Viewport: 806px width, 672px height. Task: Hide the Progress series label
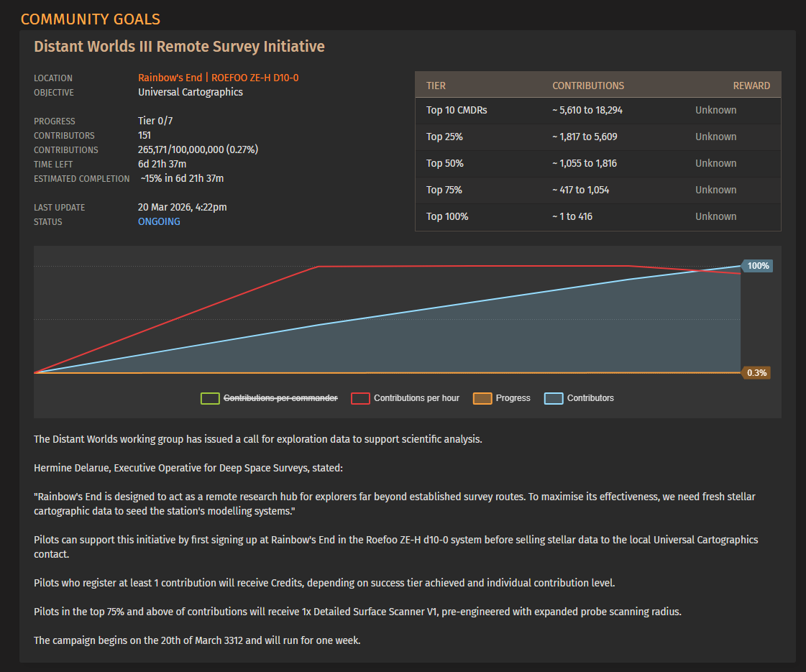point(513,398)
